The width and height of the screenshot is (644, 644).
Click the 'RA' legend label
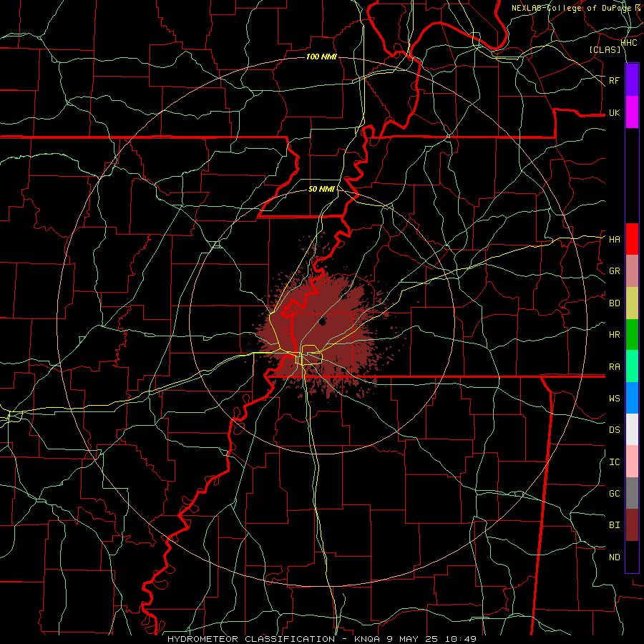coord(614,367)
